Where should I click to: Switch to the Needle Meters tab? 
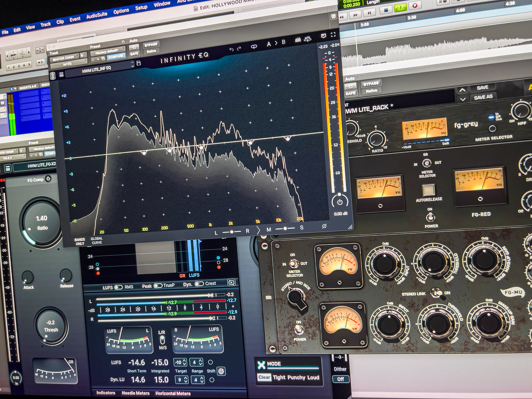point(135,393)
